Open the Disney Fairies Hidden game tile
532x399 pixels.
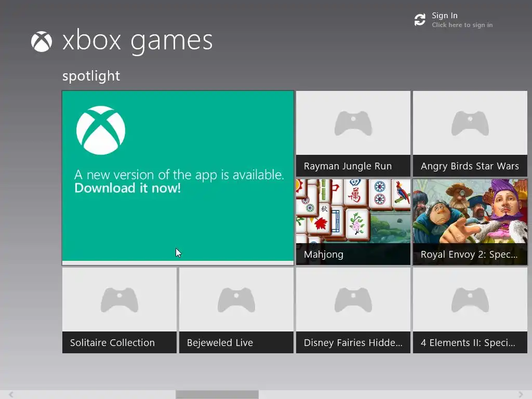353,311
